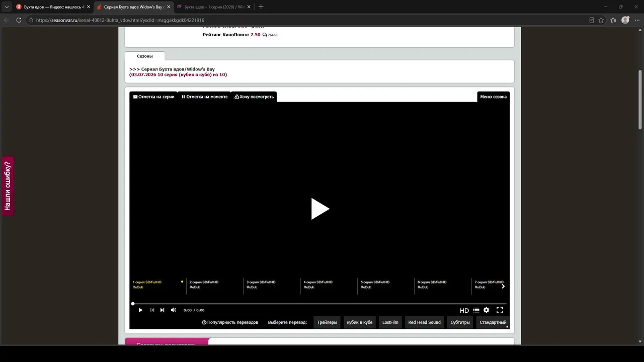The image size is (644, 362).
Task: Click the Нашли ошибку? side tab
Action: (x=8, y=186)
